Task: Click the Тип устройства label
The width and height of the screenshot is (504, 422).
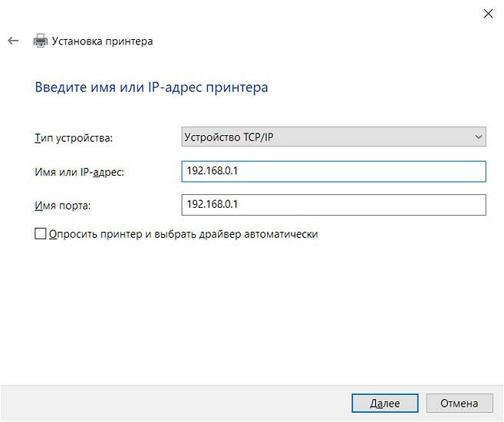Action: (x=74, y=138)
